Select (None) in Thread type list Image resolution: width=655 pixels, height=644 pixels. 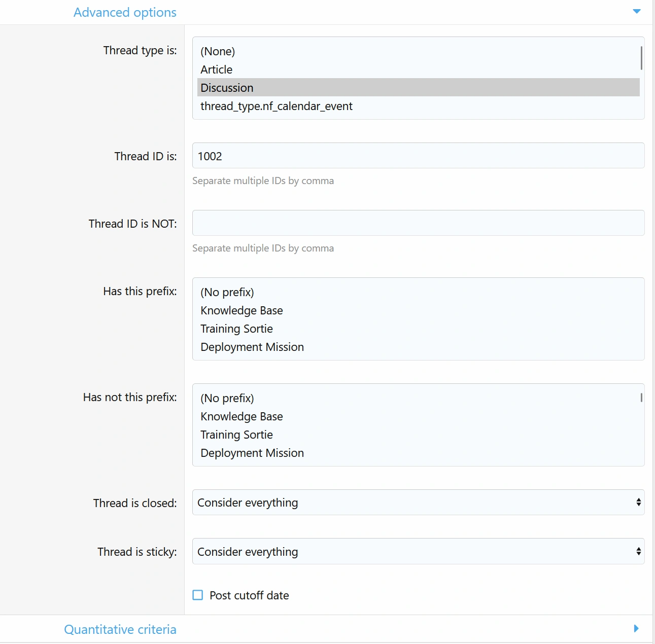click(218, 51)
